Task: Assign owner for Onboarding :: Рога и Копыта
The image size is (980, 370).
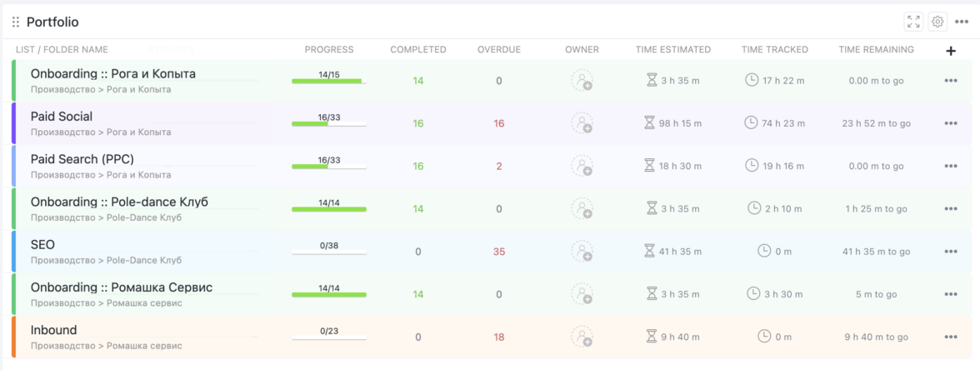Action: click(x=582, y=81)
